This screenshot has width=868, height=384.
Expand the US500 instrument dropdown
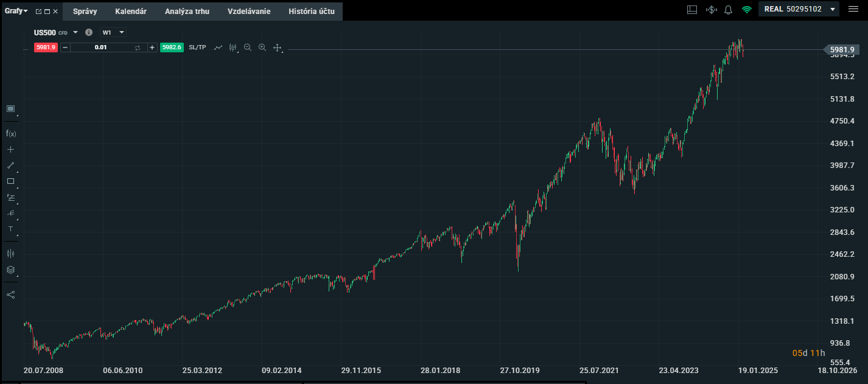(x=75, y=32)
